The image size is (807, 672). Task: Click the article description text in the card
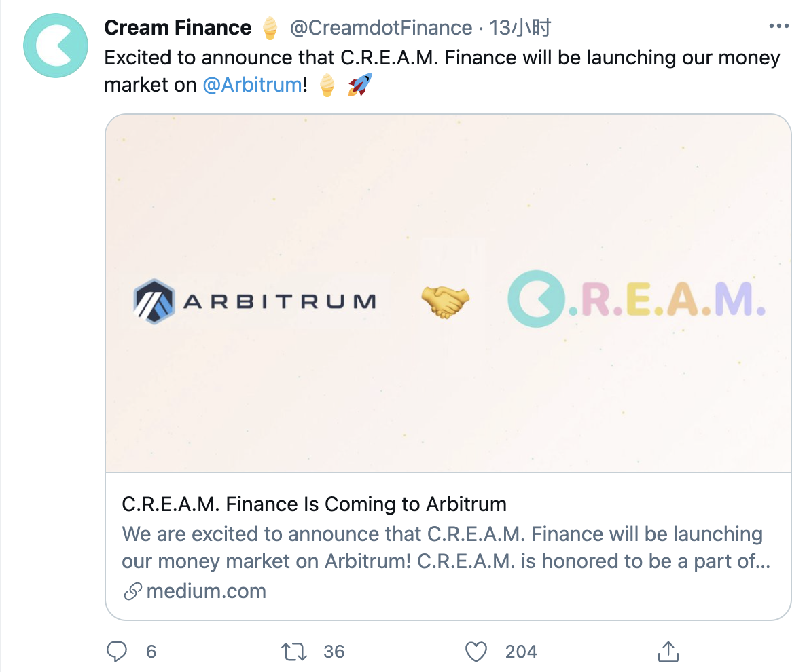[446, 548]
